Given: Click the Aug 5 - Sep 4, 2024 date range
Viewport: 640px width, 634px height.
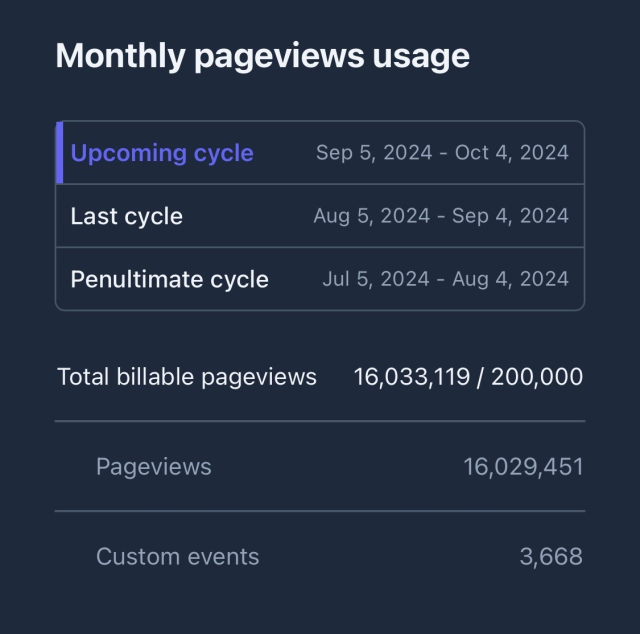Looking at the screenshot, I should point(440,216).
